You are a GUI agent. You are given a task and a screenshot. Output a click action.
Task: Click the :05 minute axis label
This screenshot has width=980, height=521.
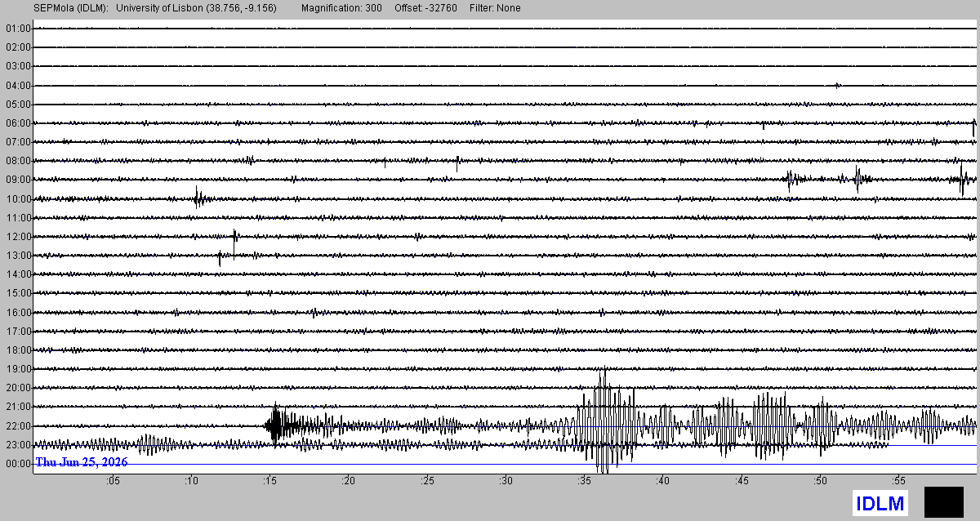pos(113,482)
